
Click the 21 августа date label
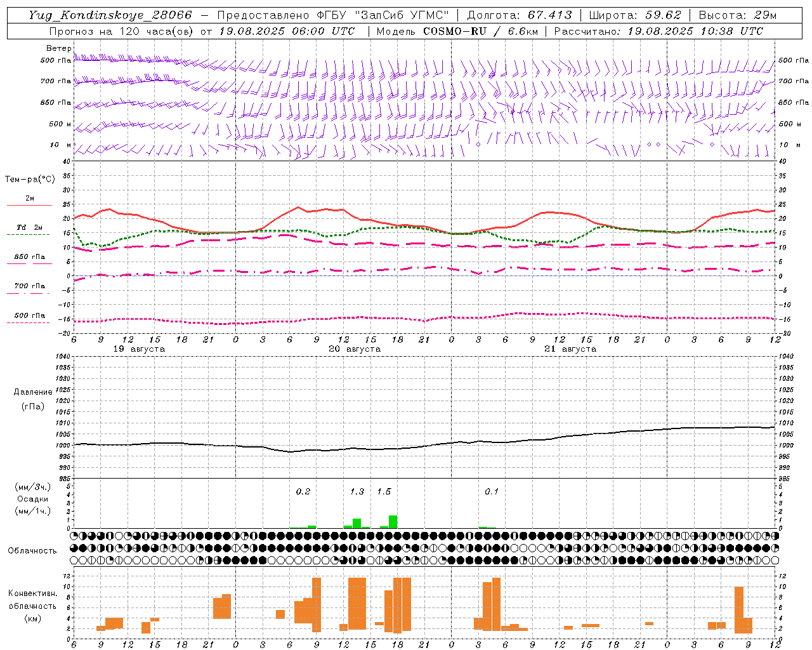point(570,349)
